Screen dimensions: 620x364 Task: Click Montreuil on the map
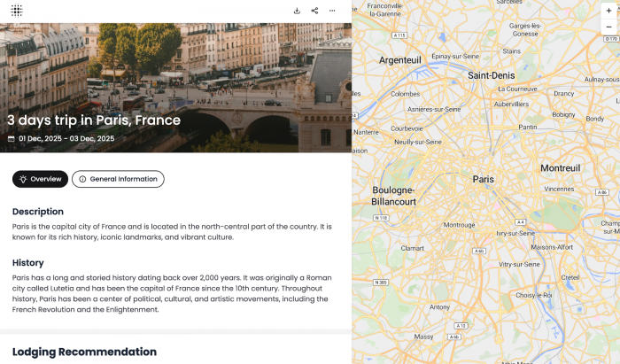tap(560, 167)
